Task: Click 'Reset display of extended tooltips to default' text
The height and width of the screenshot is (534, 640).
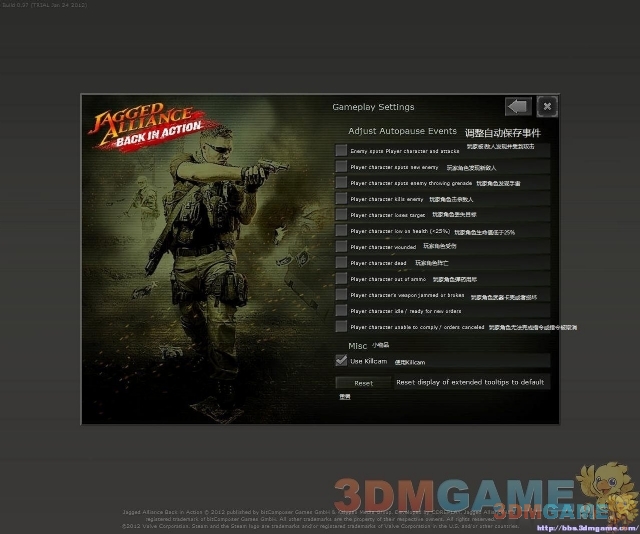Action: (470, 382)
